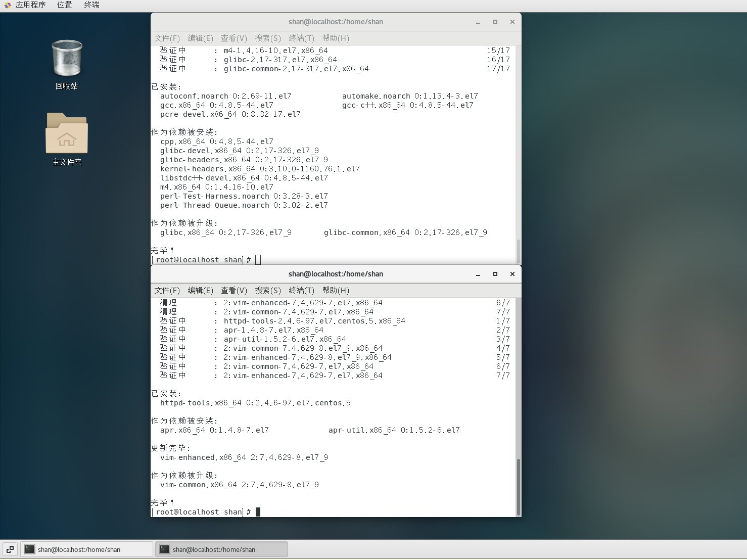The image size is (747, 560).
Task: Click the upper terminal root prompt line
Action: (x=206, y=260)
